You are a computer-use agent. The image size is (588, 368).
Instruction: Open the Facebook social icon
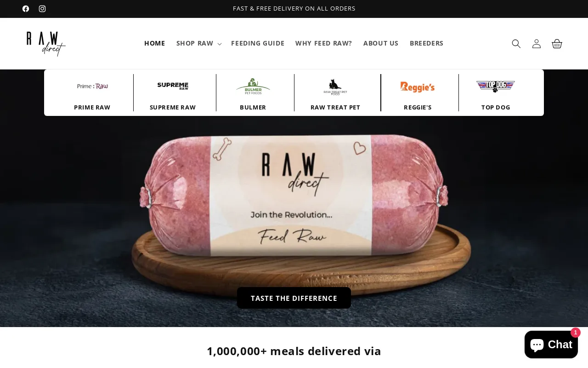tap(26, 9)
